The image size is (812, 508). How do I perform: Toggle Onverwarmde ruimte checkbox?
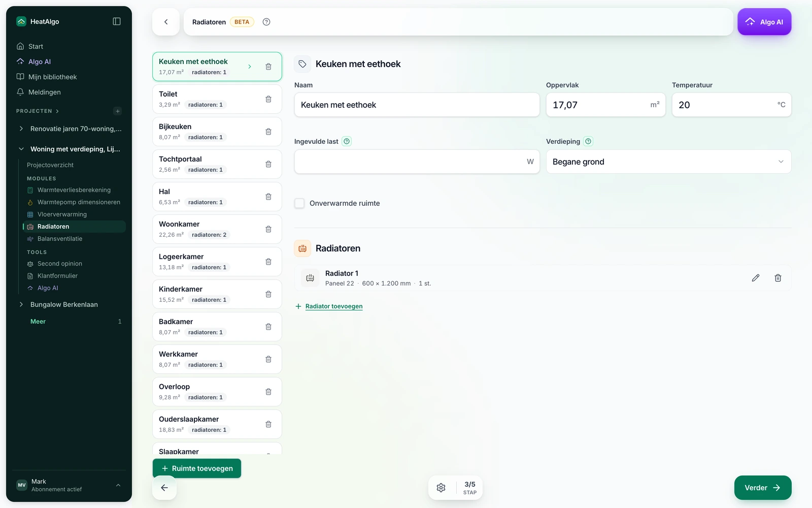pyautogui.click(x=299, y=203)
